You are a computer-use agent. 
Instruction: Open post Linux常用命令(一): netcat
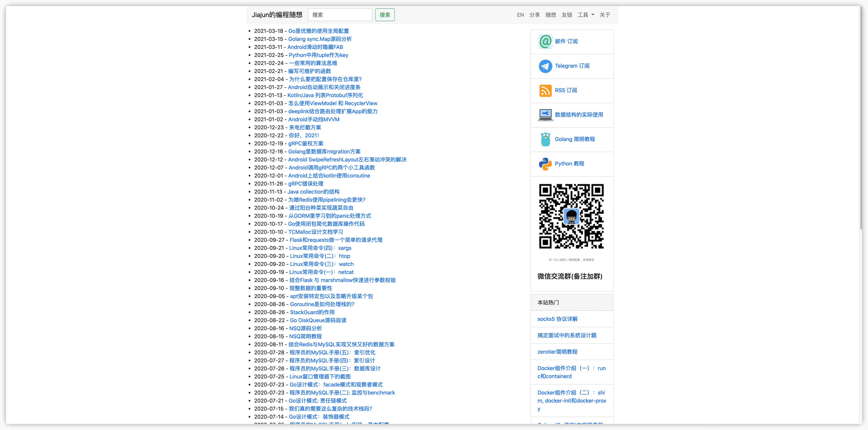point(321,272)
